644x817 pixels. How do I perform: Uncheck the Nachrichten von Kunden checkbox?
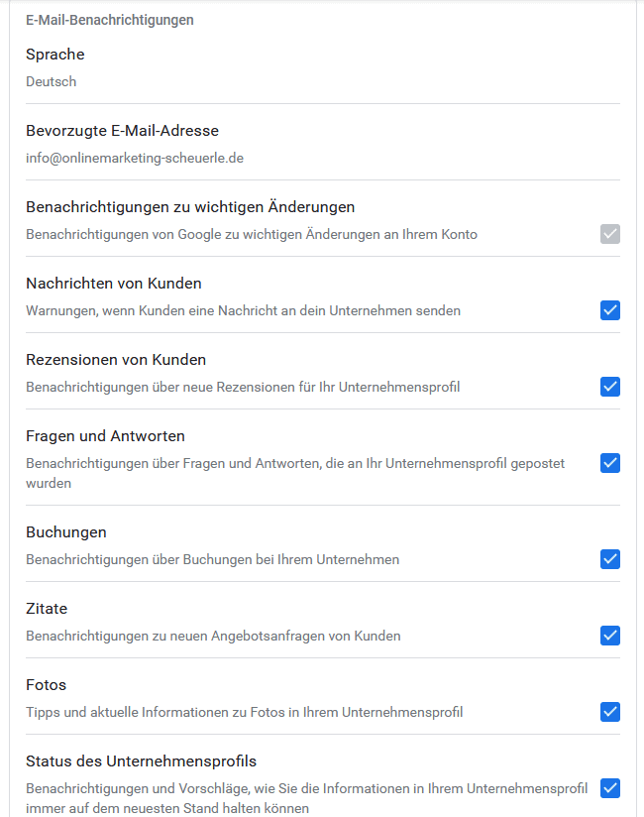(x=610, y=310)
